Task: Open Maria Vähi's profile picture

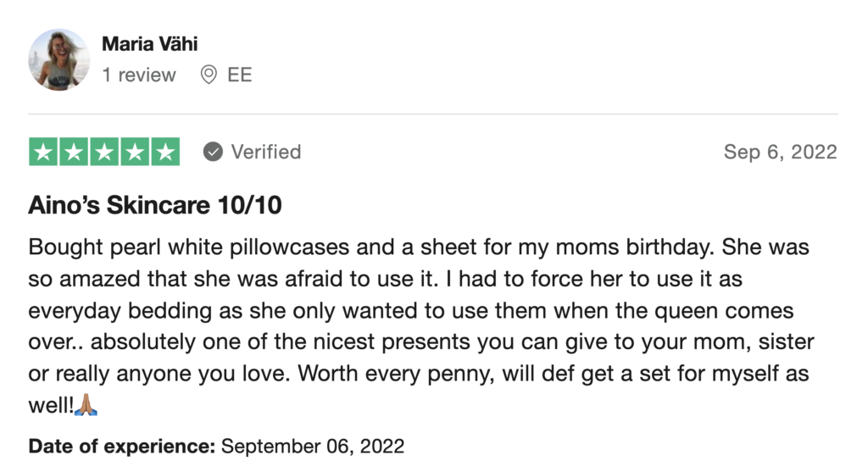Action: pos(59,60)
